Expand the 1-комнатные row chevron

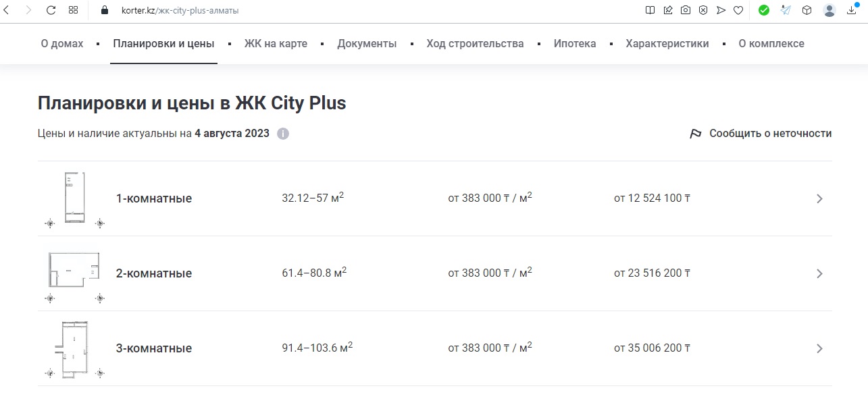pyautogui.click(x=819, y=198)
